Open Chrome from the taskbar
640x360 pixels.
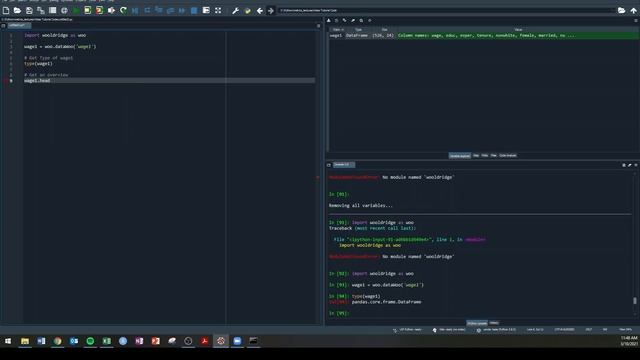click(58, 341)
